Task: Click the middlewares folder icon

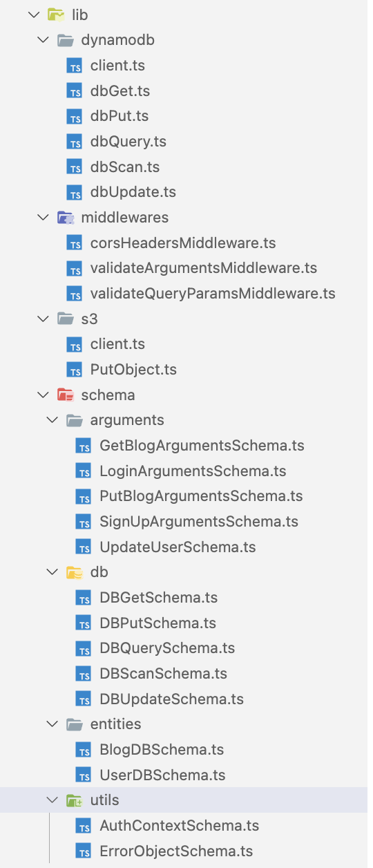Action: 66,218
